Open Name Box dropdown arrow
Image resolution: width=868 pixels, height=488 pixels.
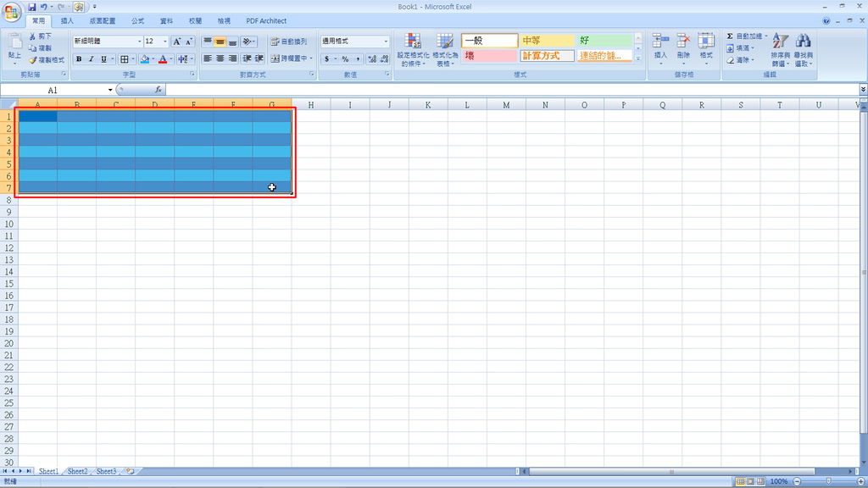[x=110, y=90]
